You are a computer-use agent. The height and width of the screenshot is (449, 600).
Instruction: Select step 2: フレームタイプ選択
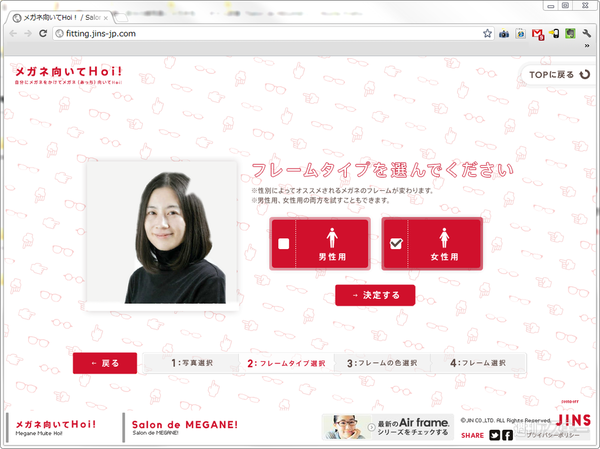click(286, 363)
